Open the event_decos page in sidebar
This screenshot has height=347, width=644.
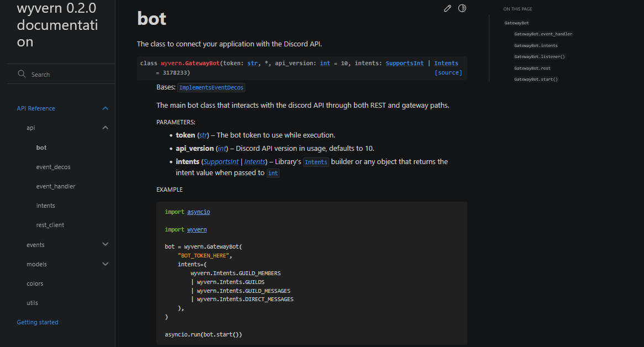pos(54,167)
